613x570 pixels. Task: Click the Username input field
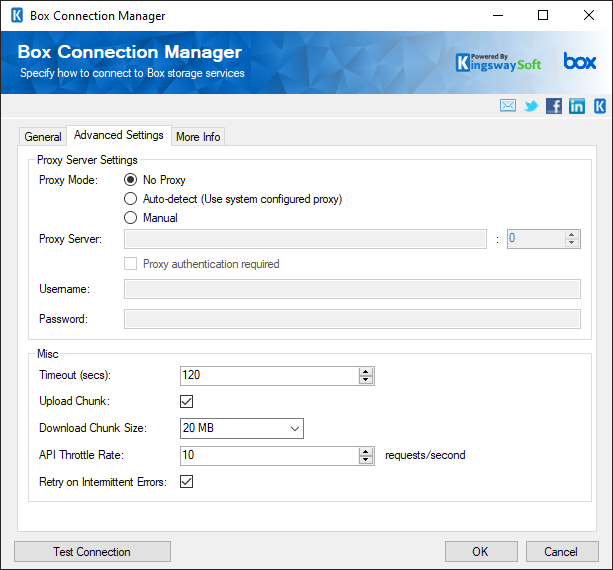click(x=352, y=289)
